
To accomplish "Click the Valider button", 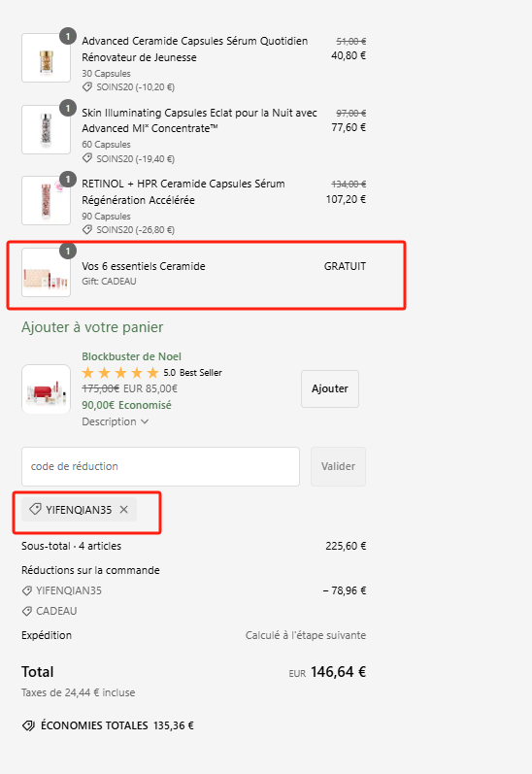I will coord(338,466).
